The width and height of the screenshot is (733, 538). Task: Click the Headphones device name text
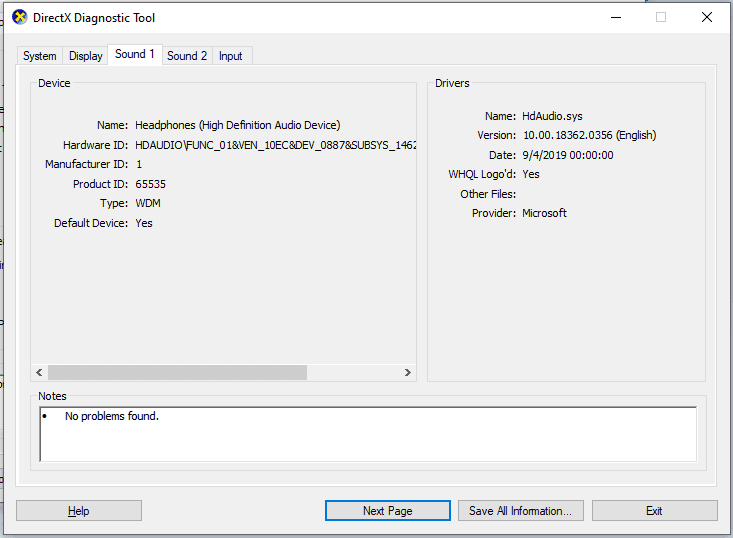pos(238,125)
